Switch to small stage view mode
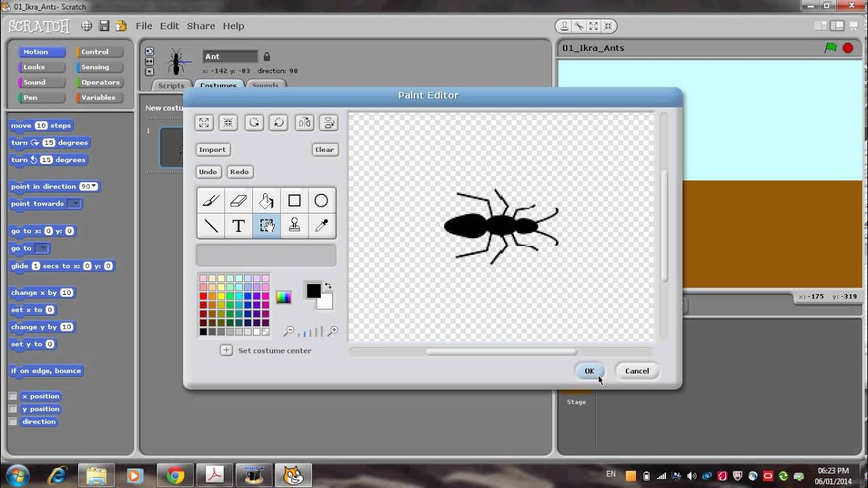Screen dimensions: 868x488 [x=822, y=26]
